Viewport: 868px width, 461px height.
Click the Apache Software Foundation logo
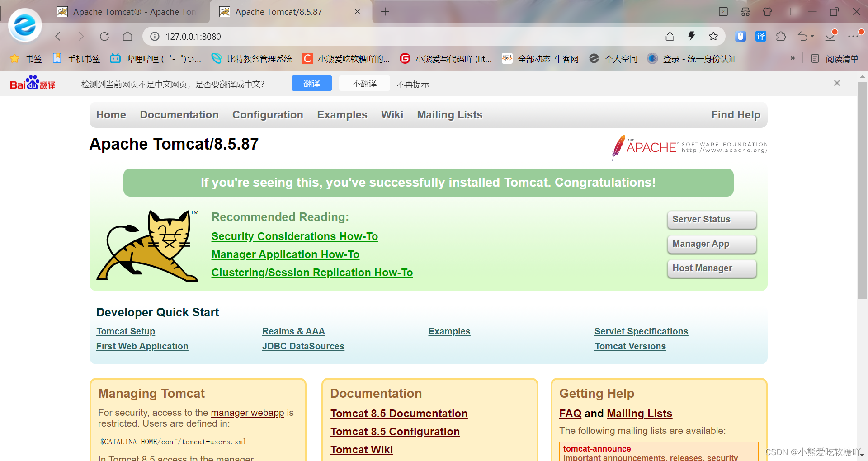pyautogui.click(x=689, y=147)
